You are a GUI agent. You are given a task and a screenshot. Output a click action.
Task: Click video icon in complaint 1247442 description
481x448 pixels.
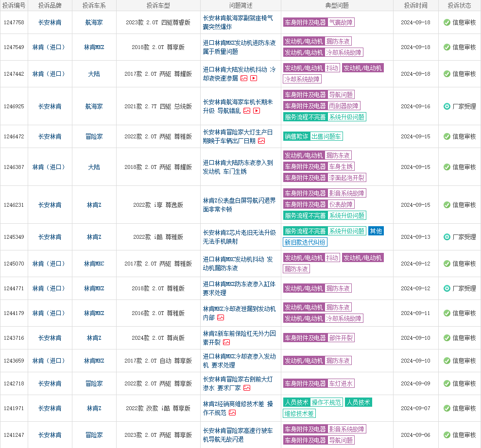tap(254, 78)
